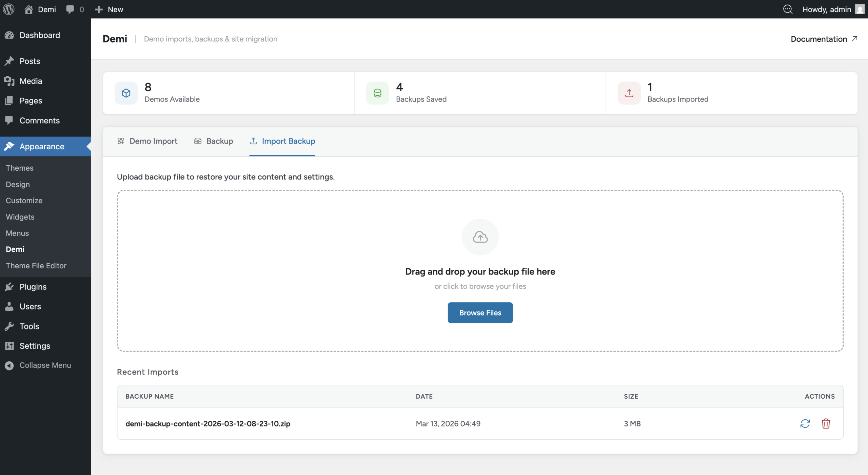868x475 pixels.
Task: Click the Demos Available cube icon
Action: pyautogui.click(x=126, y=93)
